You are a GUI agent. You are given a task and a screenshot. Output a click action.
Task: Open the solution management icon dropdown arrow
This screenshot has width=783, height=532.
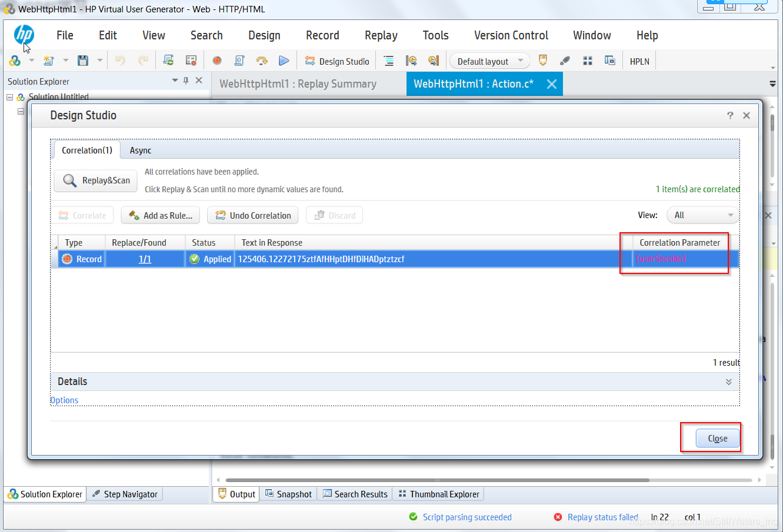[x=32, y=61]
